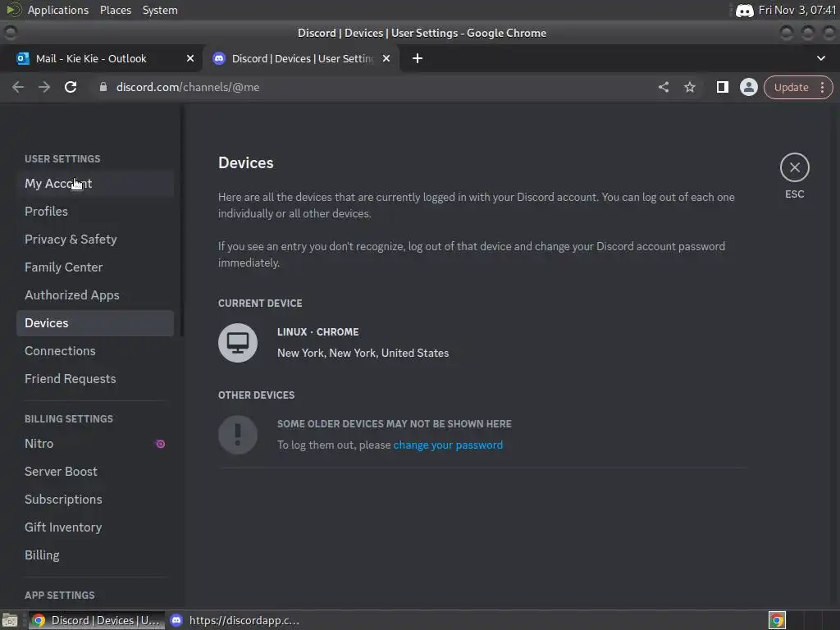
Task: Open Family Center settings
Action: click(95, 267)
